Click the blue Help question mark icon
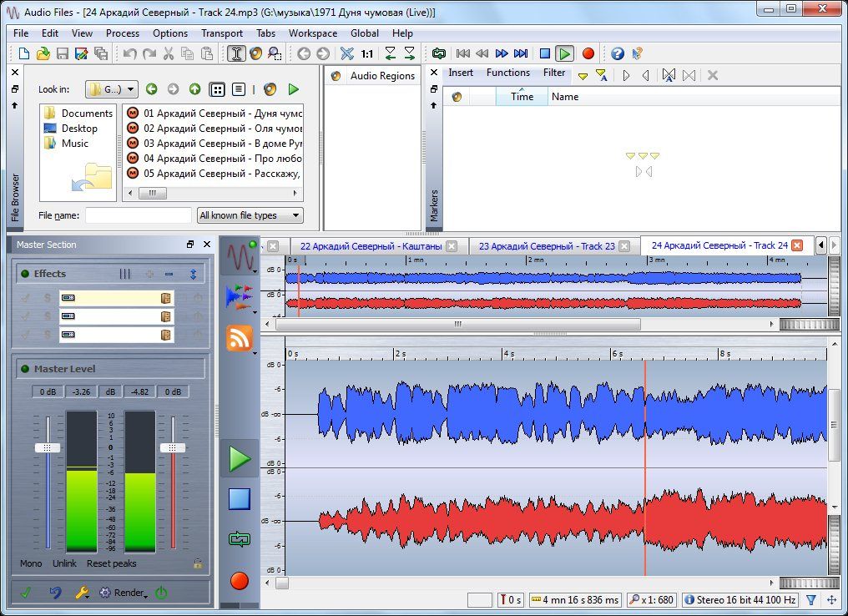Viewport: 848px width, 616px height. click(618, 53)
